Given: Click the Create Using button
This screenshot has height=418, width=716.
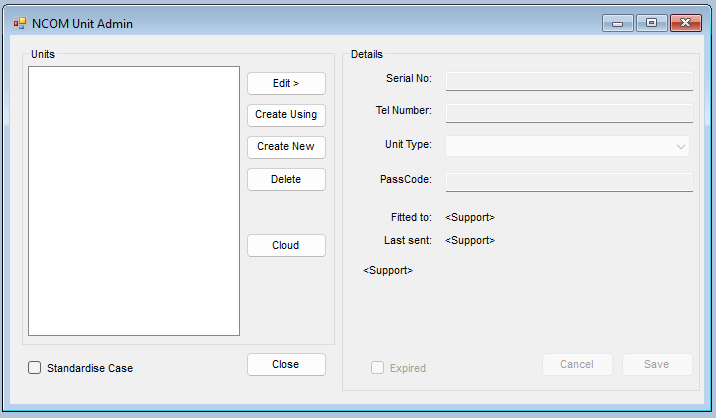Looking at the screenshot, I should coord(286,115).
